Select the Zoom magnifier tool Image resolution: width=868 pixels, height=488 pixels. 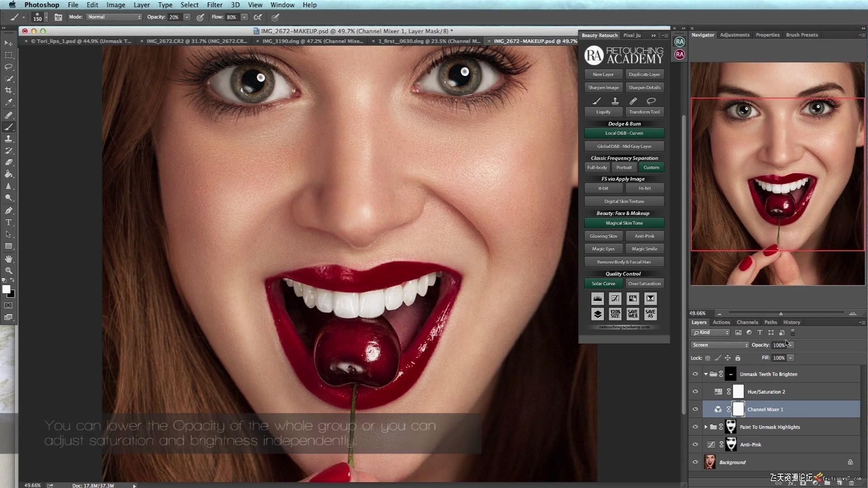pyautogui.click(x=9, y=270)
